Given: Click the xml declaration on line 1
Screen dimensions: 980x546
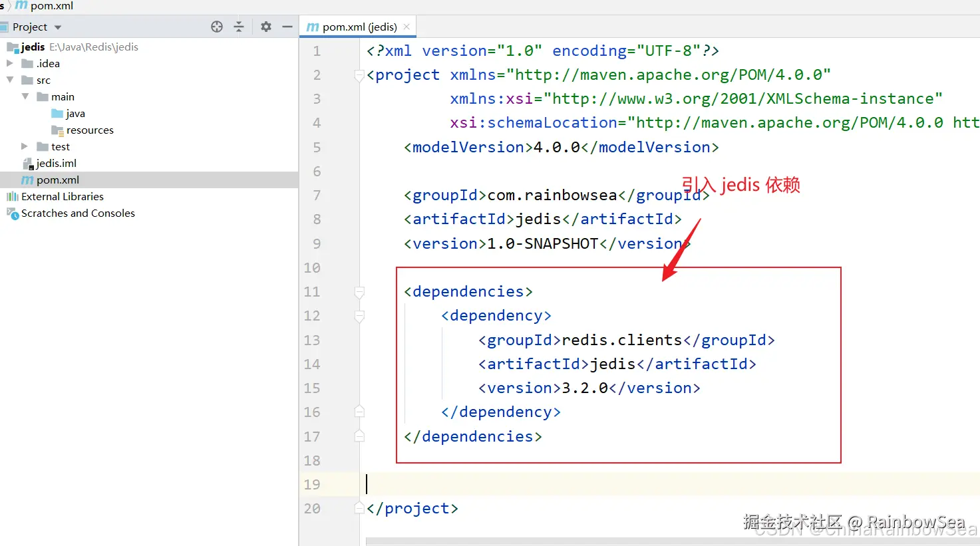Looking at the screenshot, I should 542,51.
